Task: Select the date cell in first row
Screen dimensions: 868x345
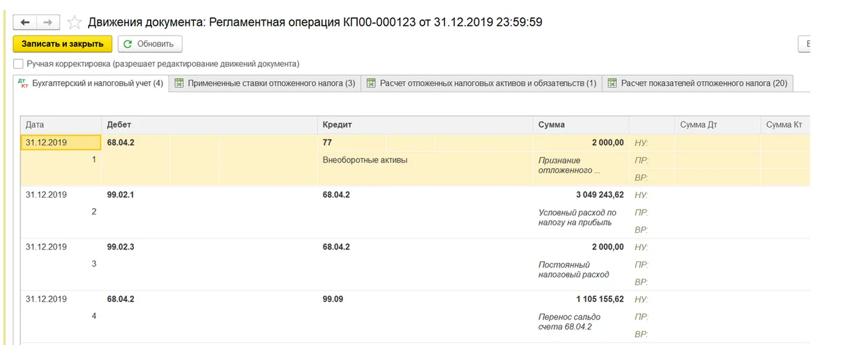Action: click(60, 142)
